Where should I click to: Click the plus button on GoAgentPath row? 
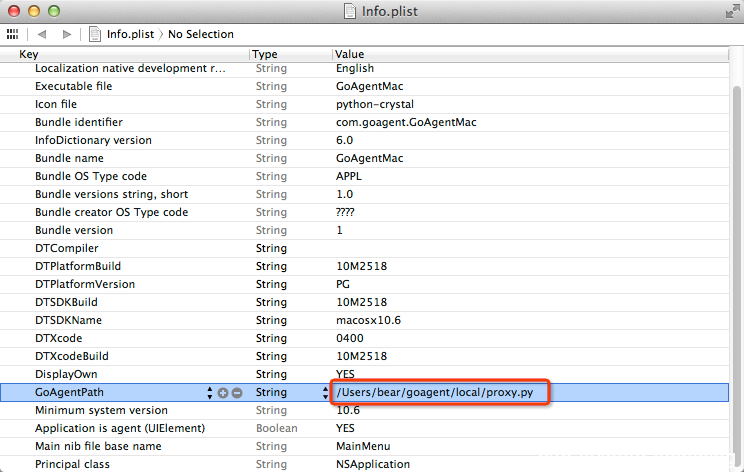[x=224, y=393]
